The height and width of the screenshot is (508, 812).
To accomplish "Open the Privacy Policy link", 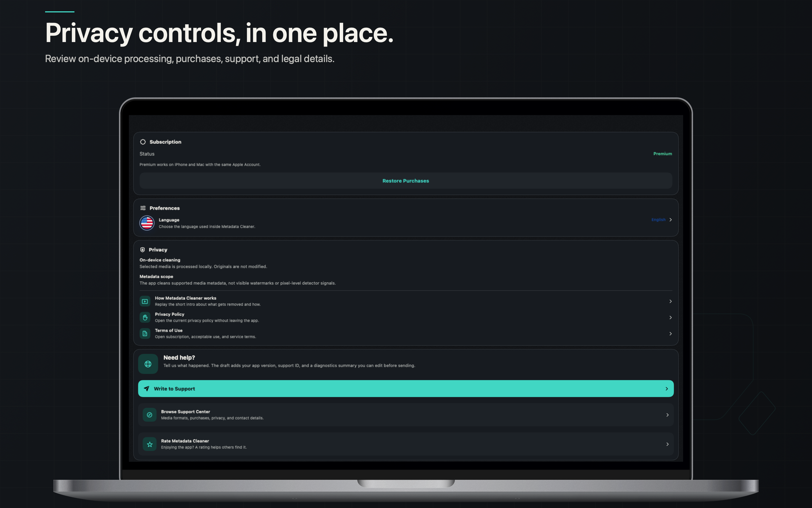I will [x=406, y=317].
